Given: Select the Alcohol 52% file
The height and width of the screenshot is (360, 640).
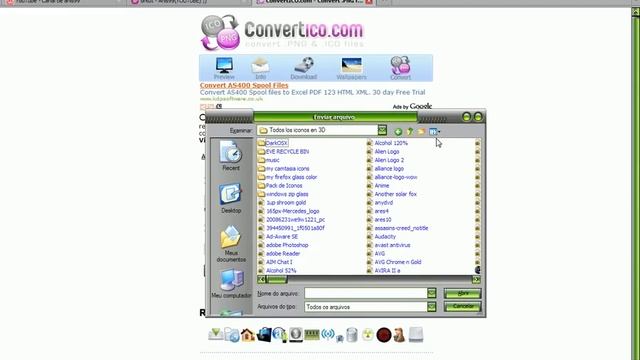Looking at the screenshot, I should [x=277, y=271].
